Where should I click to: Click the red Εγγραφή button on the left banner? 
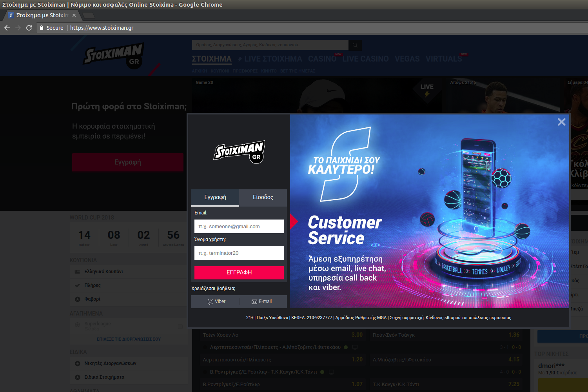pos(128,162)
